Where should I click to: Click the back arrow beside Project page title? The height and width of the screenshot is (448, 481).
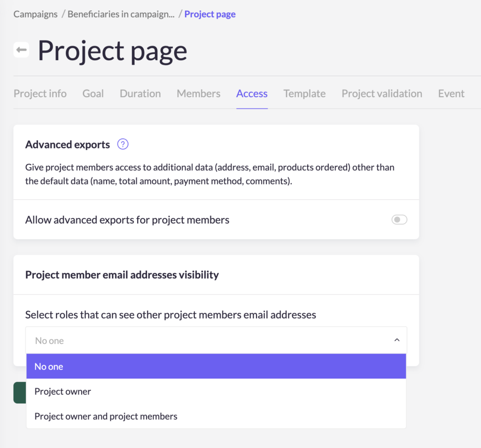[21, 50]
